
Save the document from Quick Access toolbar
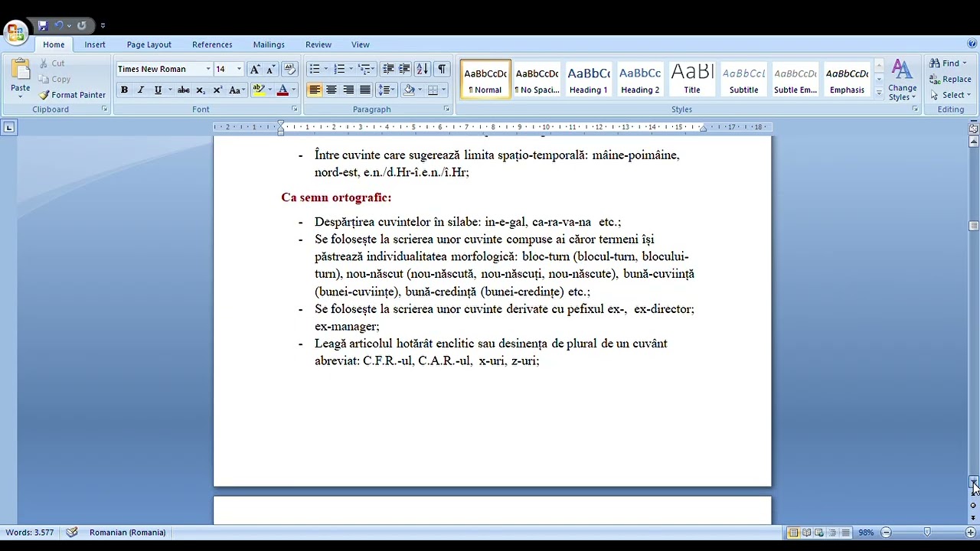coord(43,25)
